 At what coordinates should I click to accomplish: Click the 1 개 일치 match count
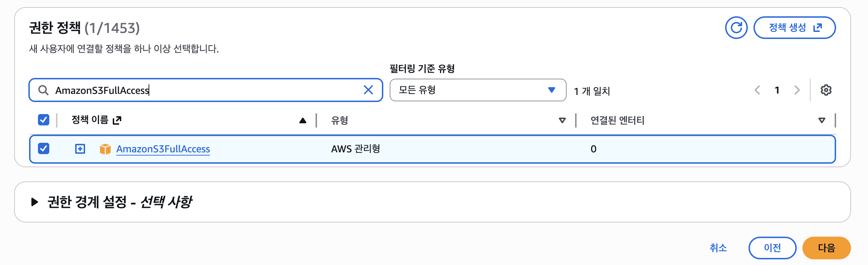tap(592, 91)
